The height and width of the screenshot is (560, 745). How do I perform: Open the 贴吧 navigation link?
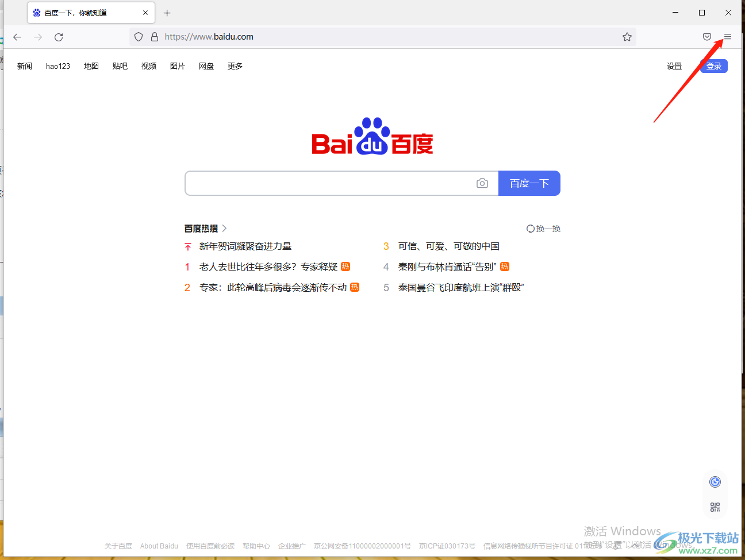pos(120,66)
